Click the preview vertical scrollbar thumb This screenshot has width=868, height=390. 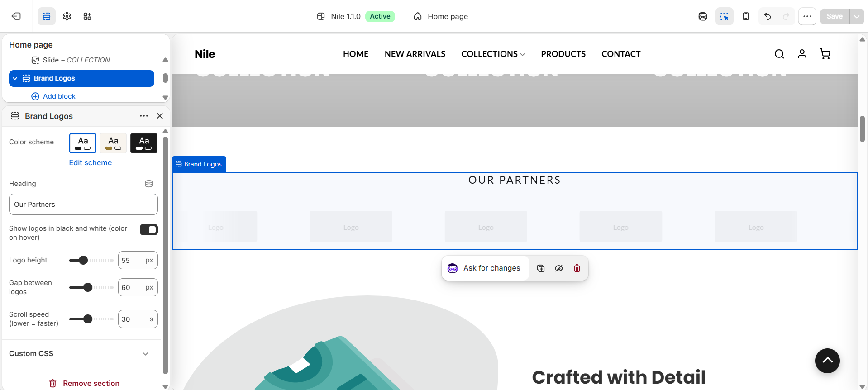862,129
